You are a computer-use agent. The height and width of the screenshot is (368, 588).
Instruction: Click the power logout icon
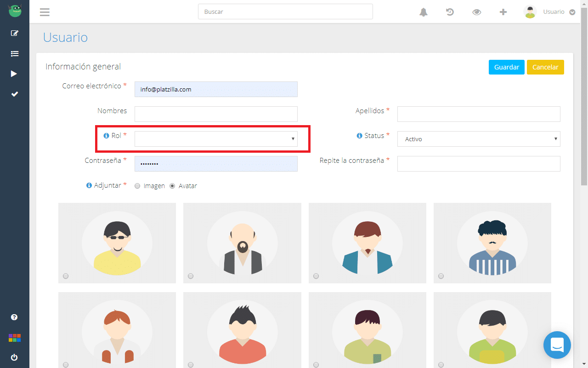pos(15,357)
